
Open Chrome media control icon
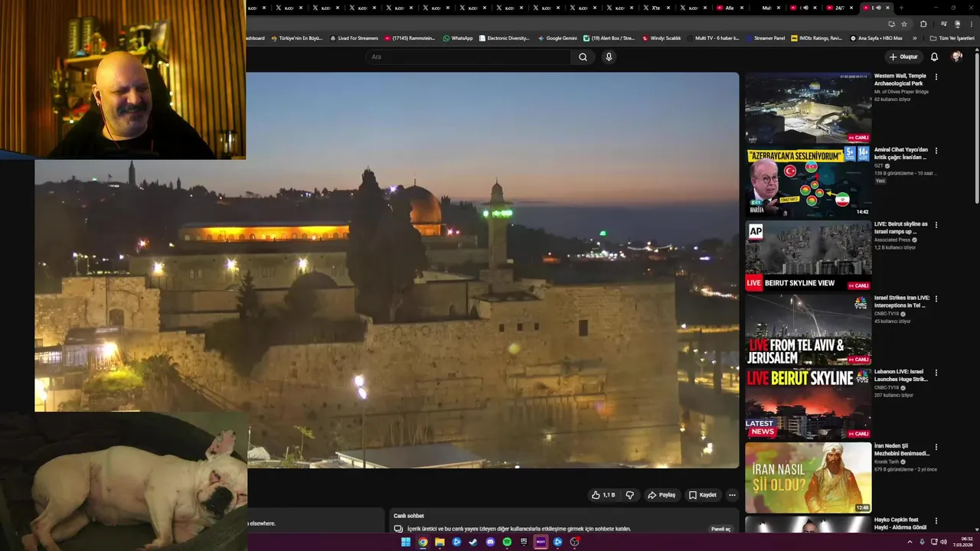[943, 24]
